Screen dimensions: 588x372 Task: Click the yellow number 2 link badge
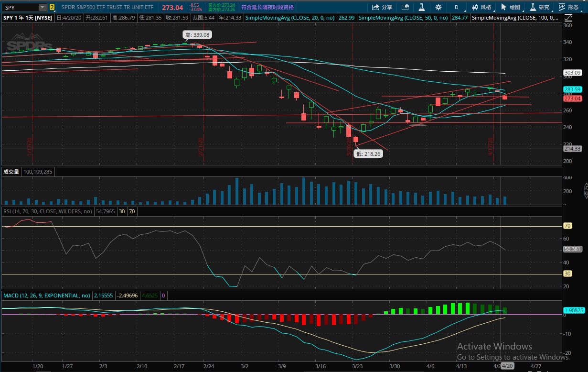(52, 7)
